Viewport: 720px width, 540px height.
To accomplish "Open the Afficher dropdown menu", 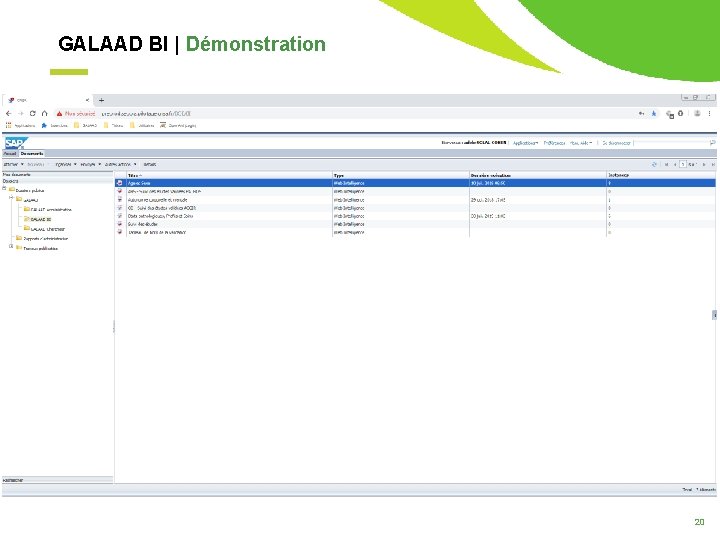I will click(x=13, y=164).
